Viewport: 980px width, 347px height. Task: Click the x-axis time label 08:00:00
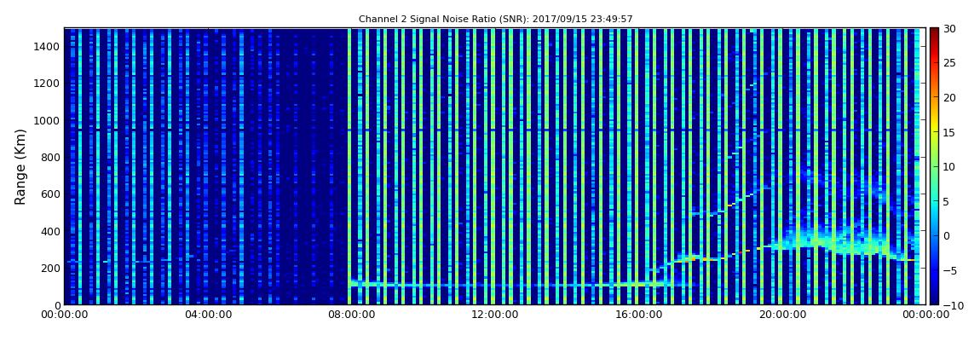pyautogui.click(x=351, y=315)
